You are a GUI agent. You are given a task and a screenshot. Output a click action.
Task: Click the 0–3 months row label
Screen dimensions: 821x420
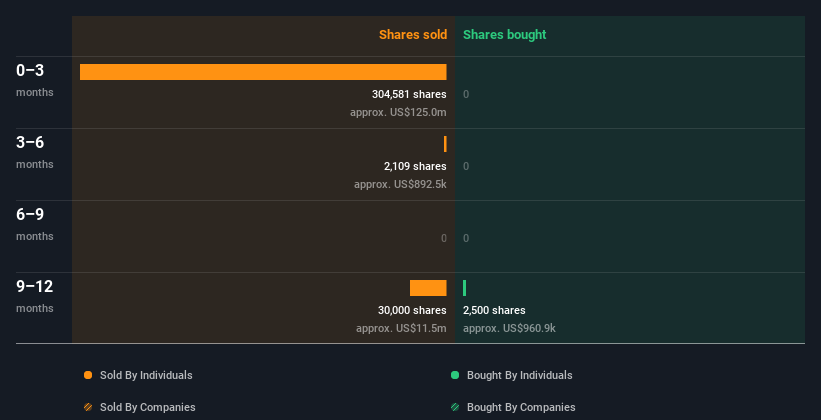(35, 80)
